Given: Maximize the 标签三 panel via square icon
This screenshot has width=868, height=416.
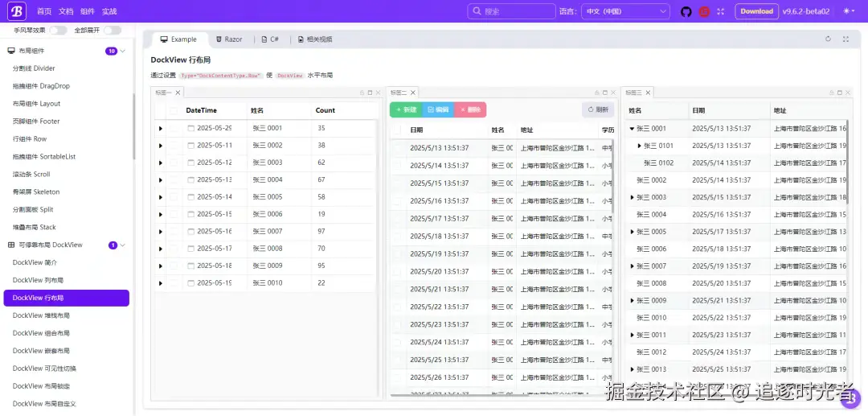Looking at the screenshot, I should pos(840,93).
